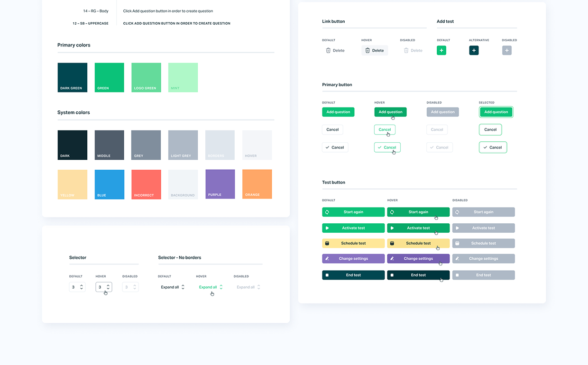
Task: Expand the default Expand all selector
Action: click(173, 287)
